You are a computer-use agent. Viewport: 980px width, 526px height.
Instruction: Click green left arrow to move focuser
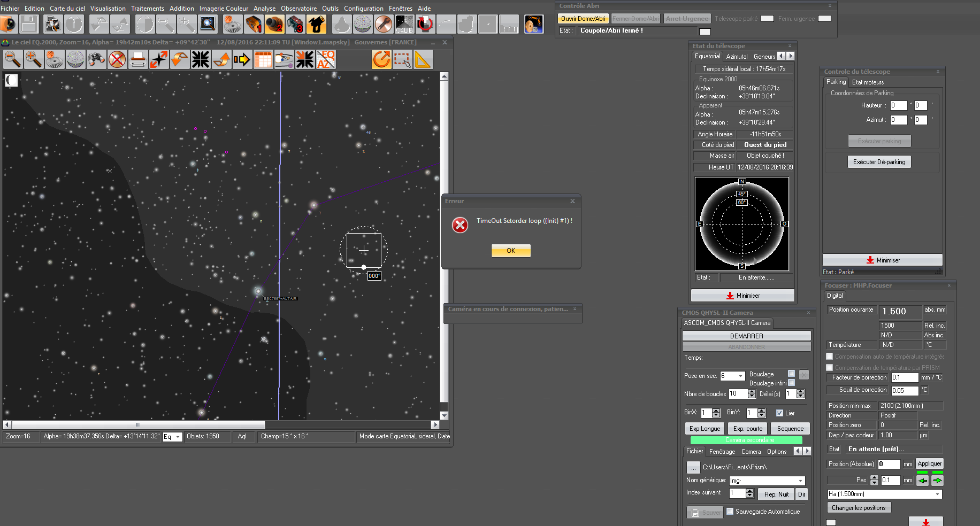coord(922,480)
